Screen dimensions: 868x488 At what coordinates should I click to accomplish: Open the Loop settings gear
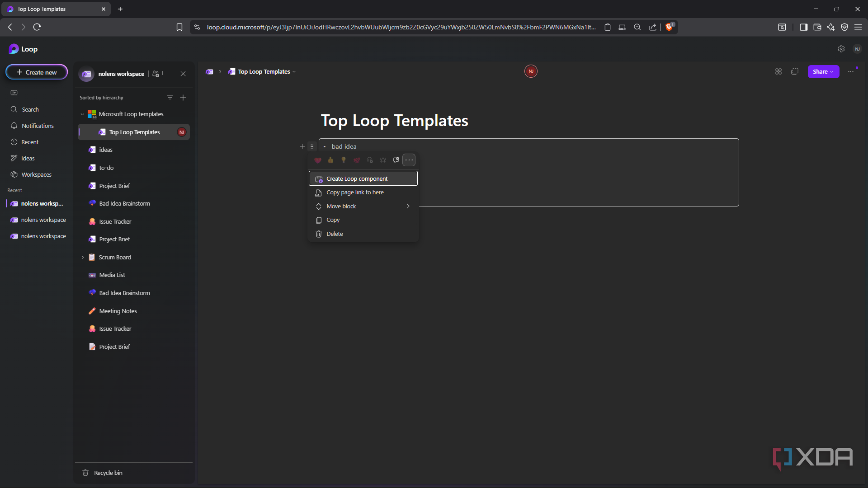pyautogui.click(x=841, y=49)
